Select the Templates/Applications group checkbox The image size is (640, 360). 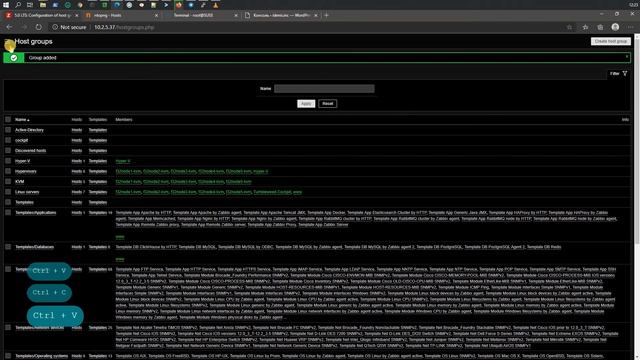8,212
